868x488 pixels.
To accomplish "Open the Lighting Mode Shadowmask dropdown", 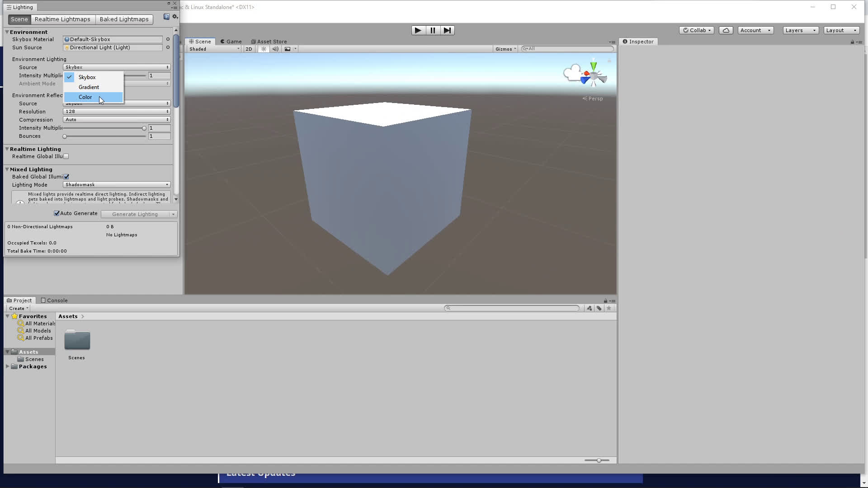I will click(x=117, y=185).
